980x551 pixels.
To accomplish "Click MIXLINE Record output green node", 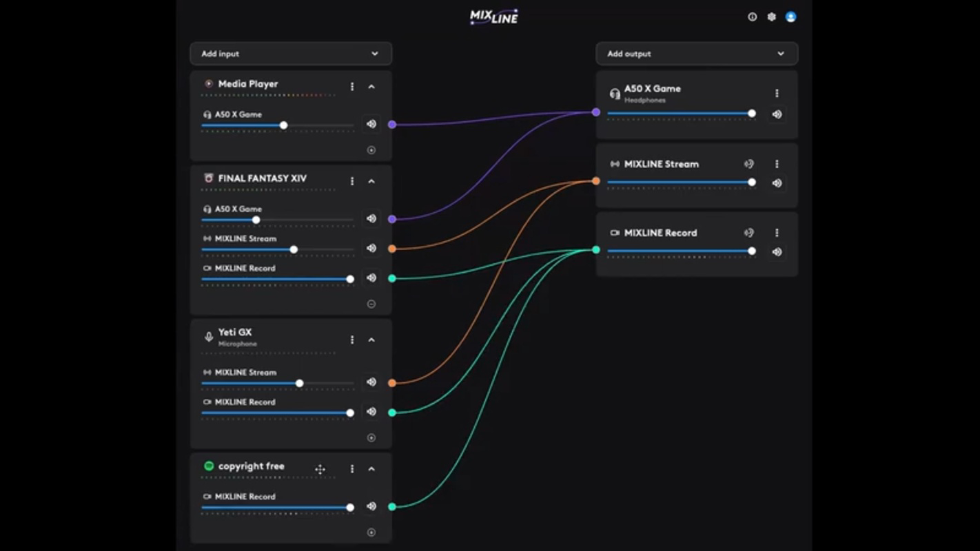I will coord(596,250).
